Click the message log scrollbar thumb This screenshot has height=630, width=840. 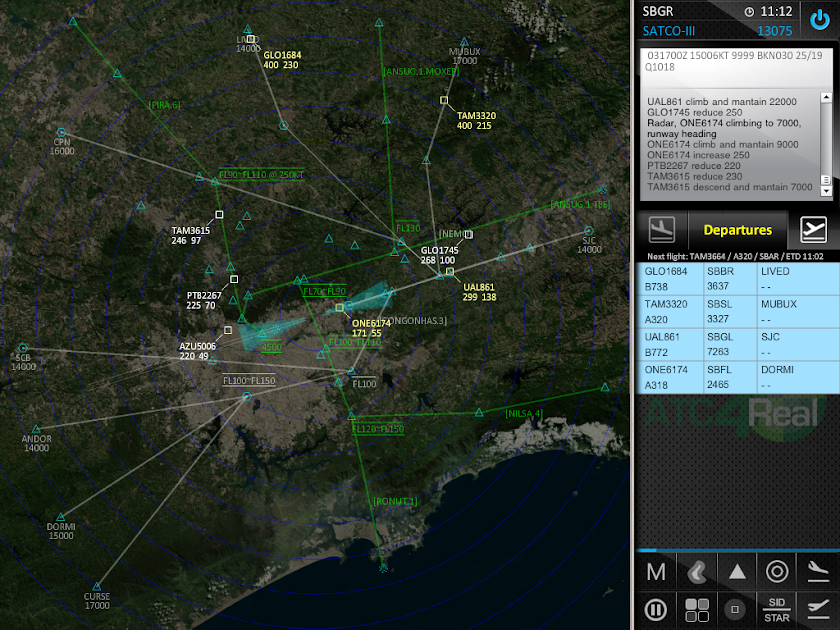point(826,180)
